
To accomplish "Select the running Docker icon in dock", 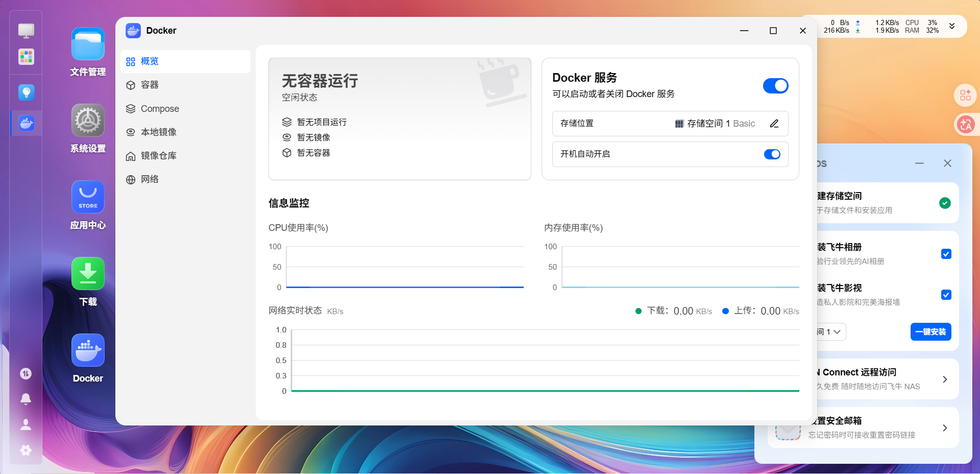I will tap(26, 123).
